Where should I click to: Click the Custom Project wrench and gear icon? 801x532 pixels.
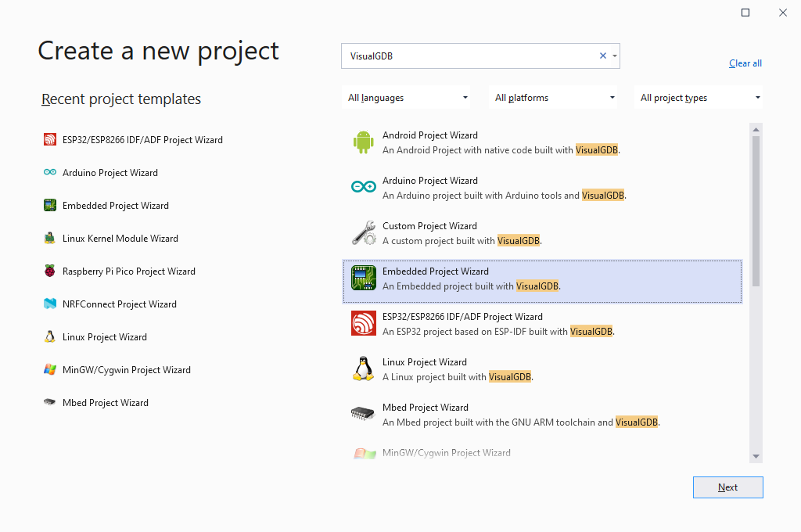pyautogui.click(x=363, y=232)
